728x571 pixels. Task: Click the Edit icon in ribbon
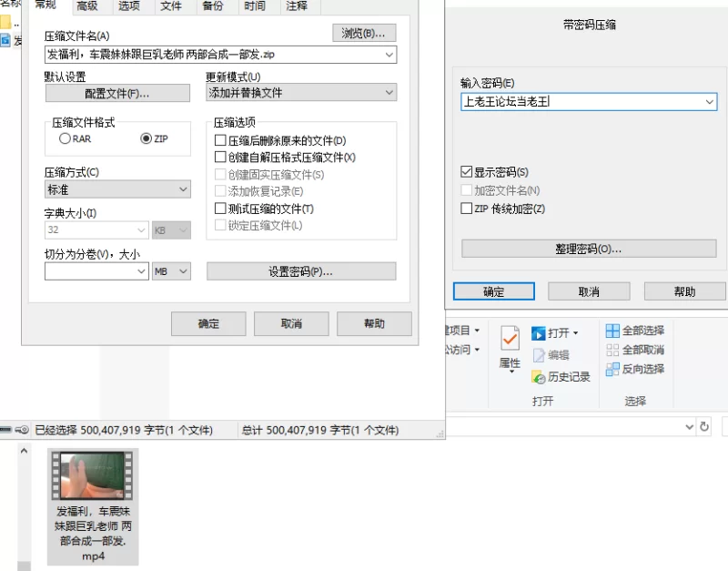539,355
